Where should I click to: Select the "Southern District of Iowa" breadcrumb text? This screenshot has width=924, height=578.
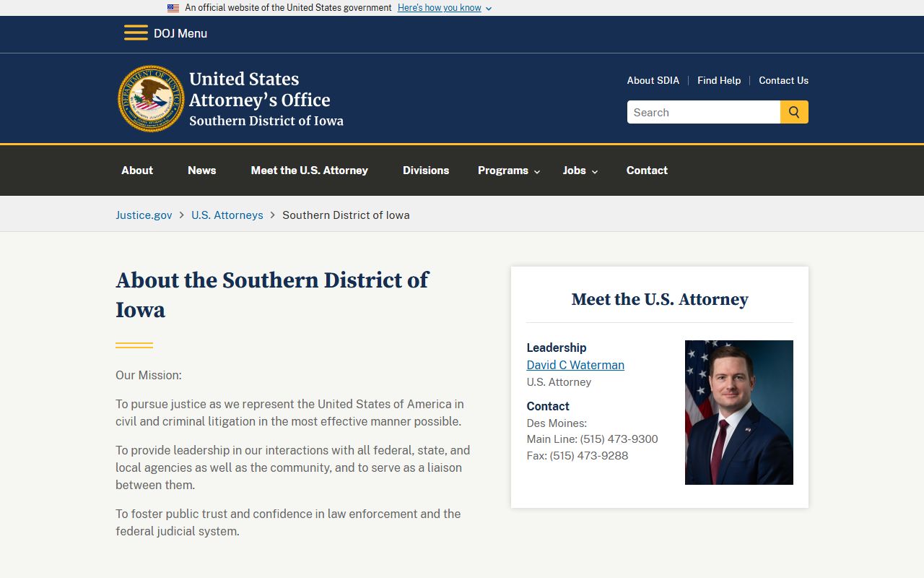point(346,215)
